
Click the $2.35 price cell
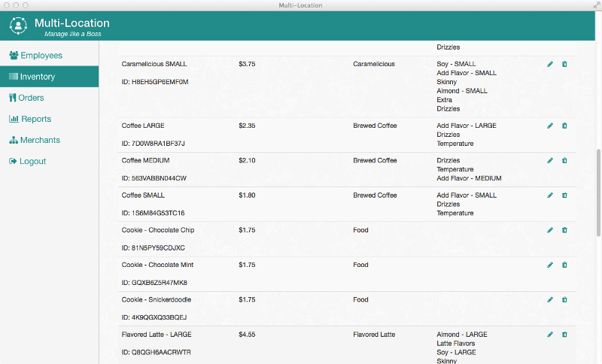(247, 126)
